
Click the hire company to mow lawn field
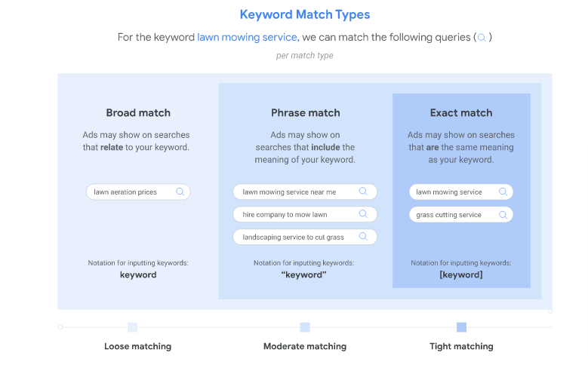tap(285, 214)
